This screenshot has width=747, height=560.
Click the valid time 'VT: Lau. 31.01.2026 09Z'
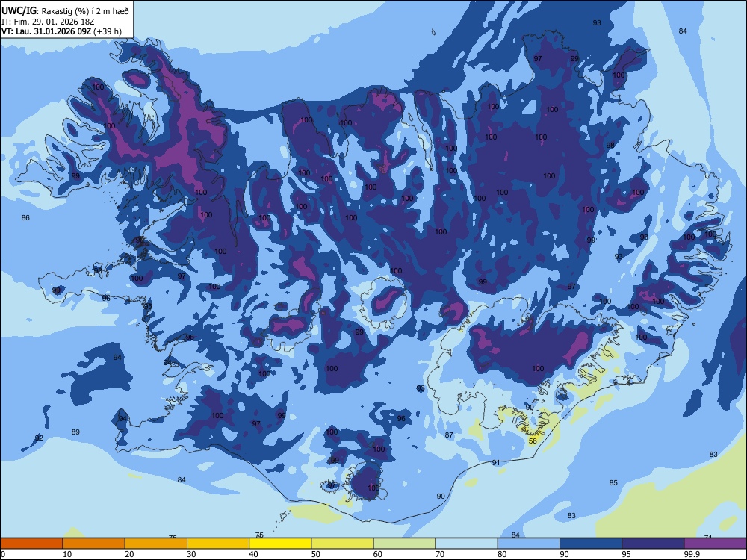pos(46,31)
